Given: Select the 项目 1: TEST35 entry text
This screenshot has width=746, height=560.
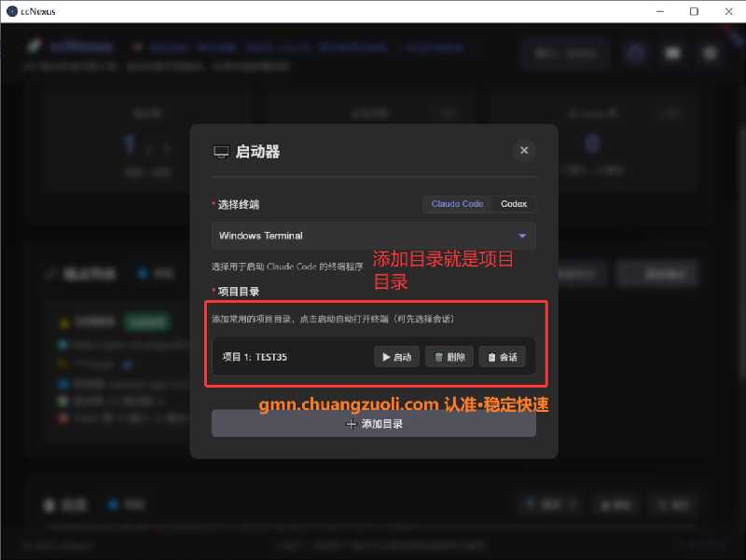Looking at the screenshot, I should [255, 357].
